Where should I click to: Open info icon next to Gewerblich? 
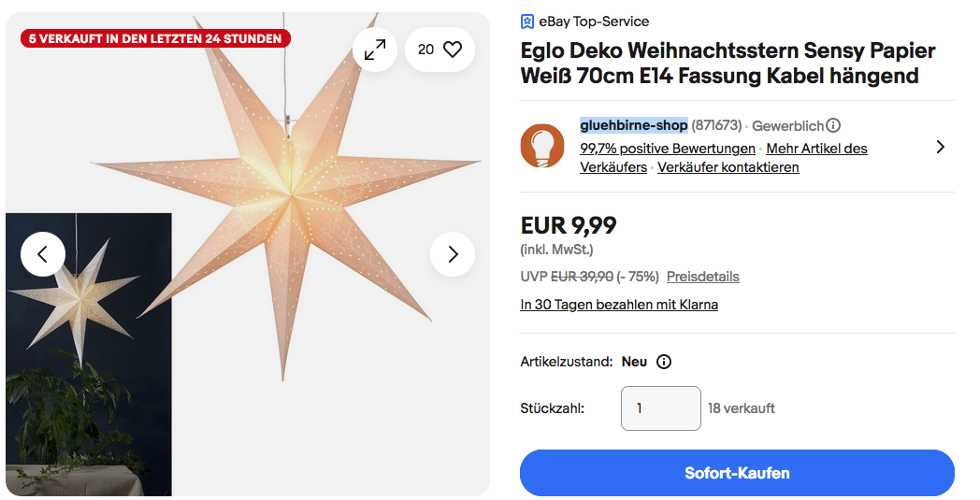(x=833, y=125)
